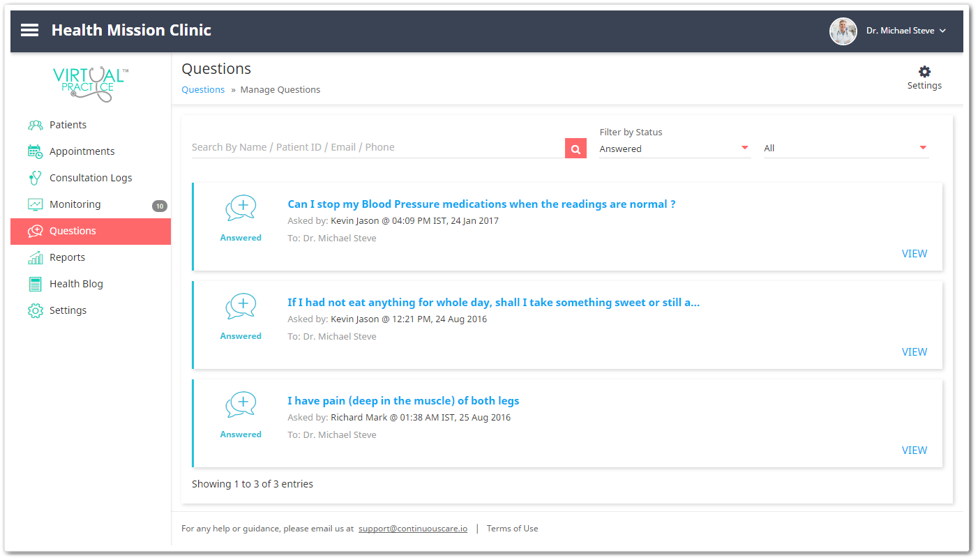
Task: Click the Monitoring chart icon
Action: pos(35,204)
